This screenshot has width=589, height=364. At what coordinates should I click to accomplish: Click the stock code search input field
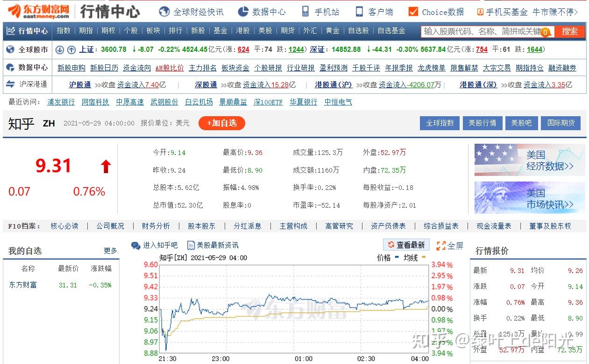[x=487, y=31]
